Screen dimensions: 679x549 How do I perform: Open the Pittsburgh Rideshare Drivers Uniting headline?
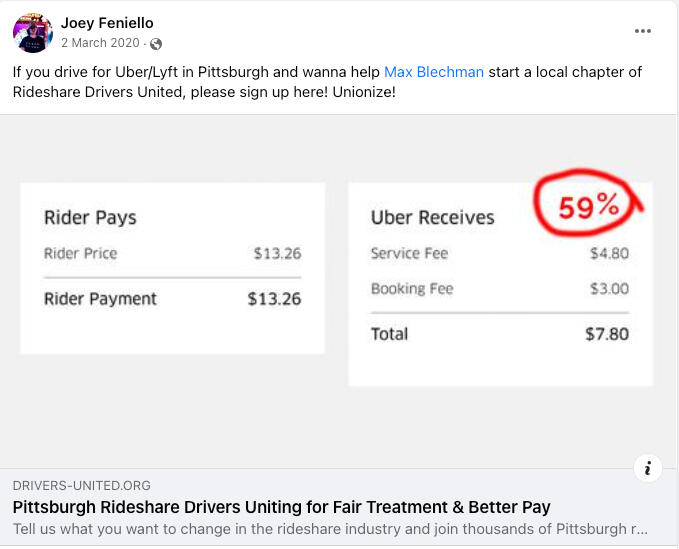(x=282, y=507)
